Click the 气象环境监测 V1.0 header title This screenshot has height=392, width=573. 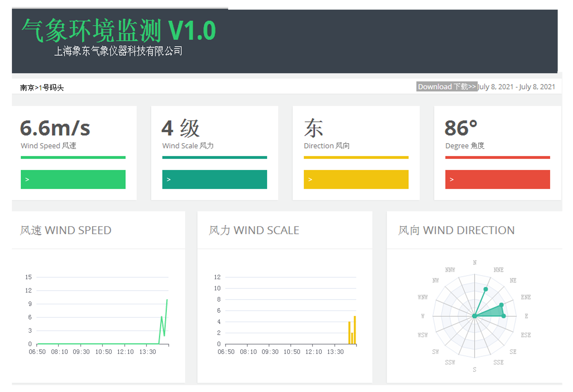click(119, 30)
